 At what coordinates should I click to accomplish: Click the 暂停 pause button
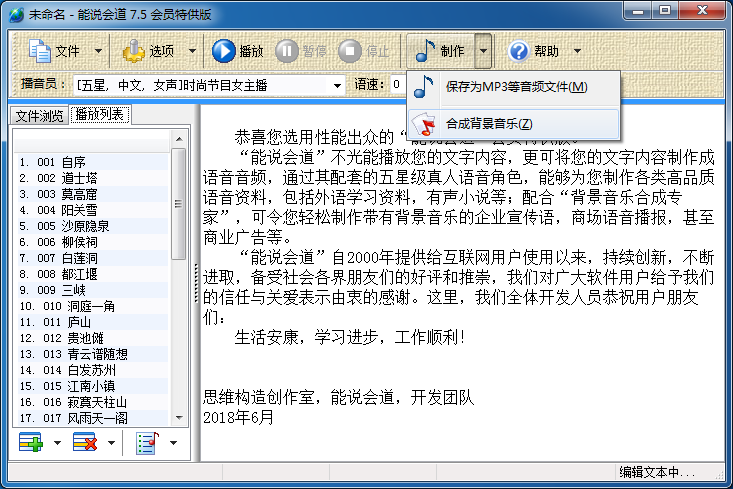pyautogui.click(x=301, y=50)
